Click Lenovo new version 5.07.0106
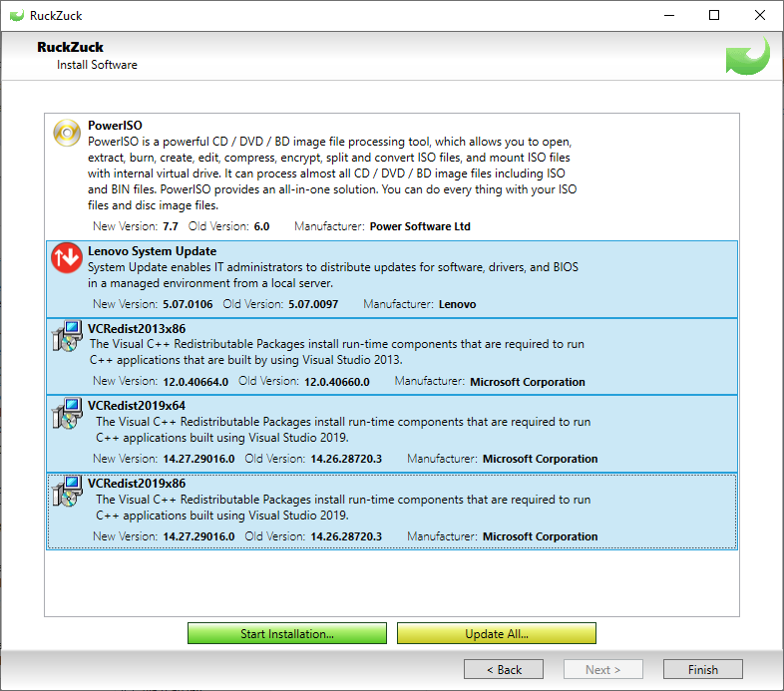The image size is (784, 691). [x=188, y=304]
